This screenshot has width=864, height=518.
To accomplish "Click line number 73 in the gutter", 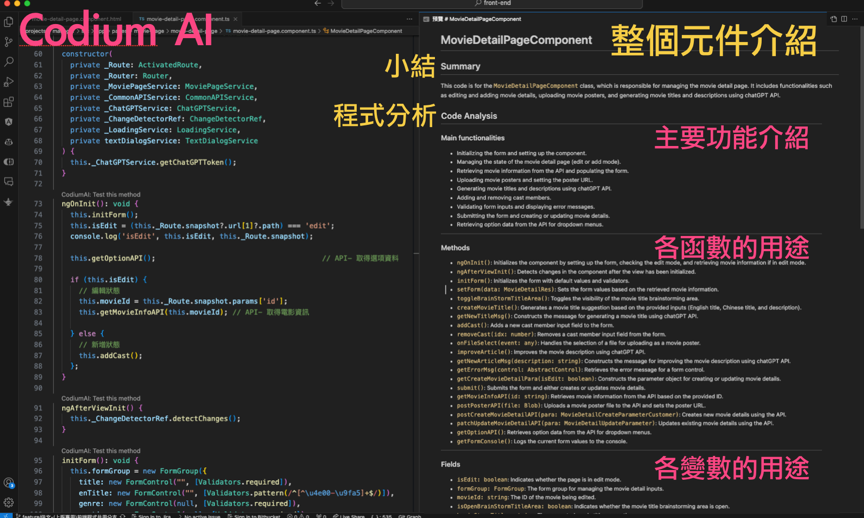I will [x=37, y=204].
